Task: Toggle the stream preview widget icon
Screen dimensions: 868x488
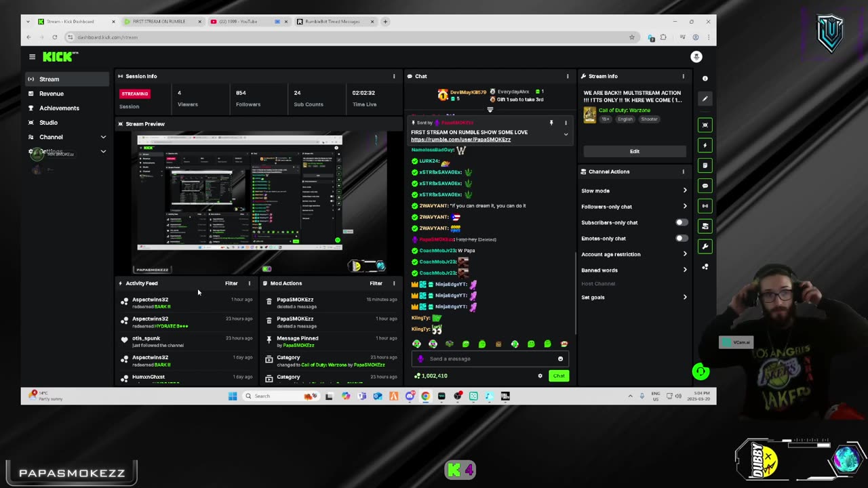Action: point(705,125)
